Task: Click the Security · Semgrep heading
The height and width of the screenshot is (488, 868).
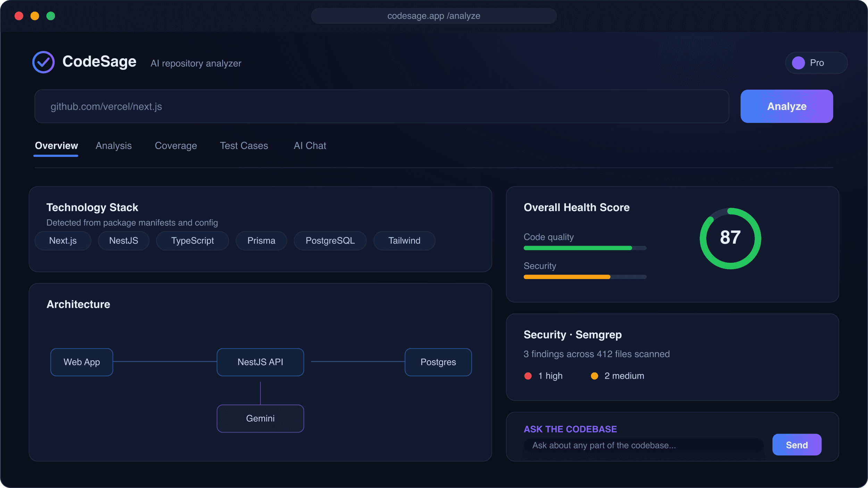Action: (x=573, y=335)
